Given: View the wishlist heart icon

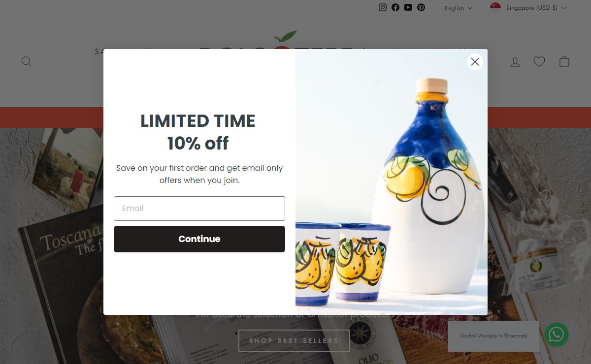Looking at the screenshot, I should [x=539, y=61].
